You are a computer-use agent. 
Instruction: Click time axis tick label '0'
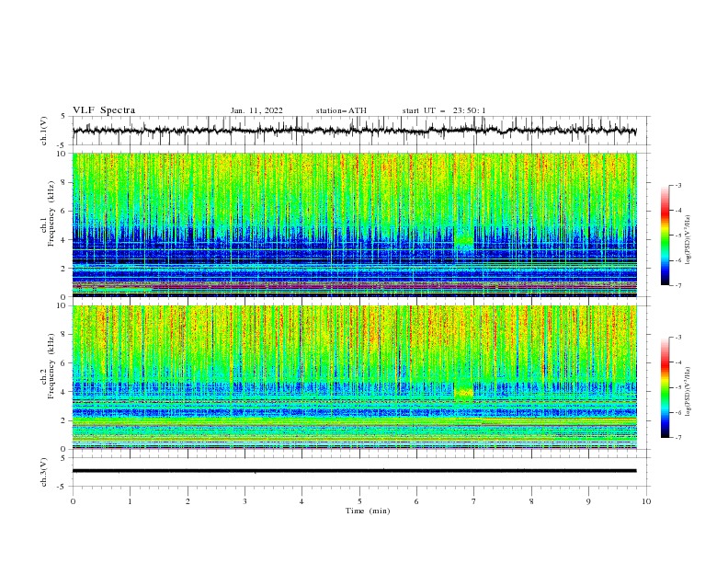tap(73, 501)
